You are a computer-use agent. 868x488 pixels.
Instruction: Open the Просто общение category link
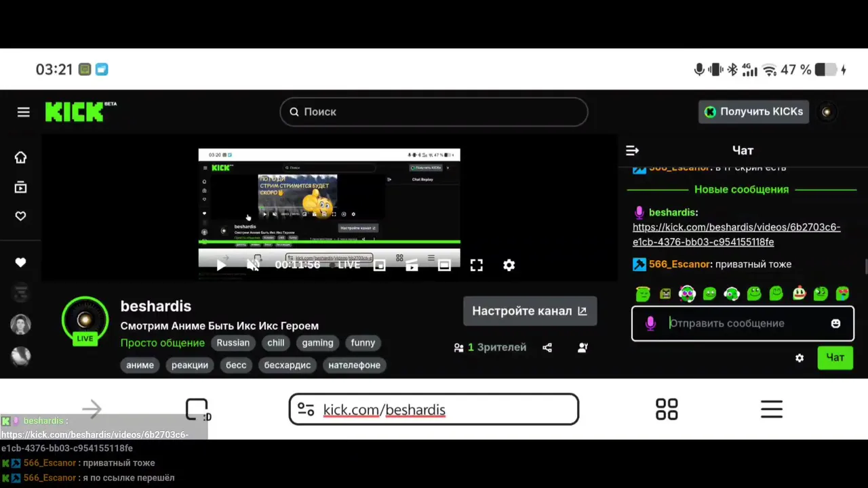pos(163,343)
